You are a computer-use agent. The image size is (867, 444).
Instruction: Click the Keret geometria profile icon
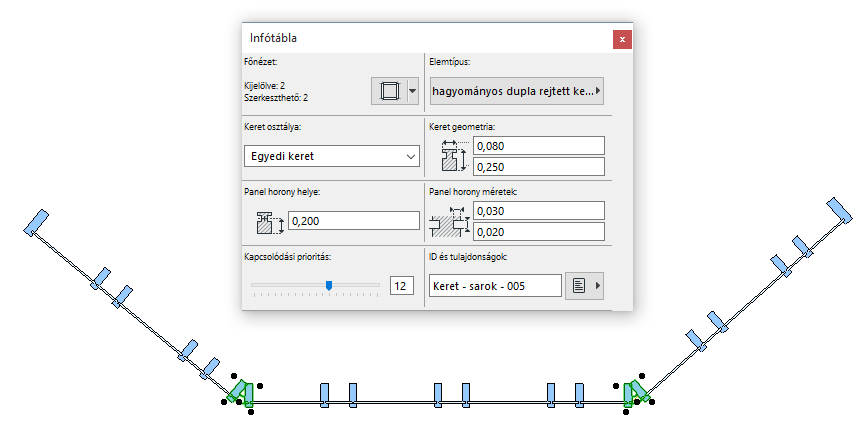[454, 155]
